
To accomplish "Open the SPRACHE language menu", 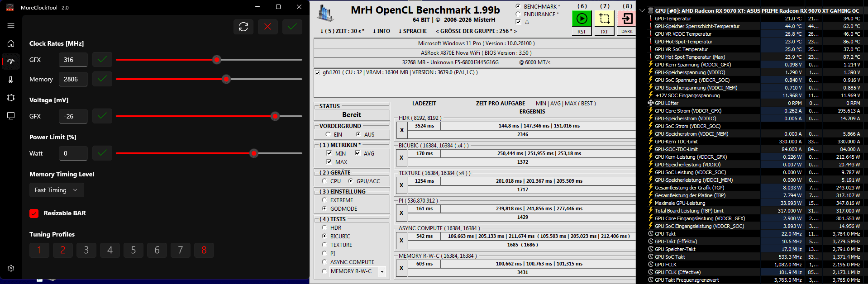I will tap(412, 31).
